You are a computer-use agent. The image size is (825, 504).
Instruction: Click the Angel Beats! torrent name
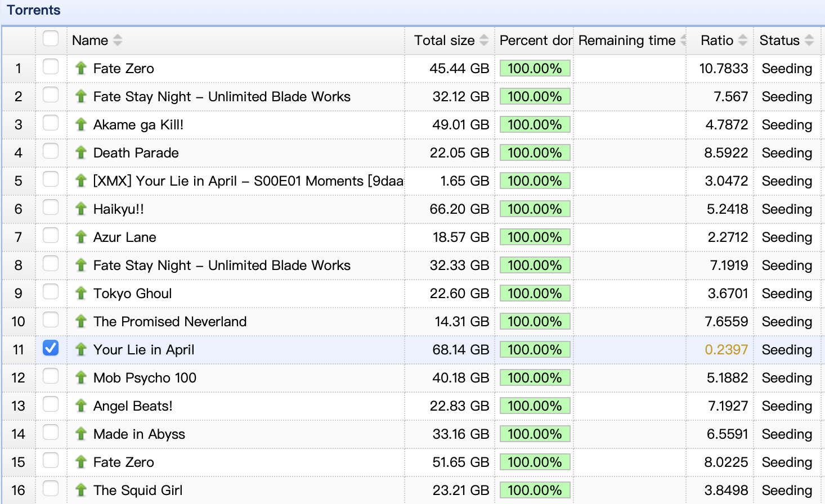(x=133, y=406)
